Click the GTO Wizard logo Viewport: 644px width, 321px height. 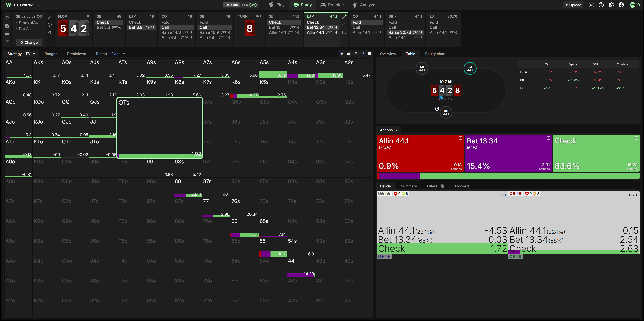pos(9,5)
